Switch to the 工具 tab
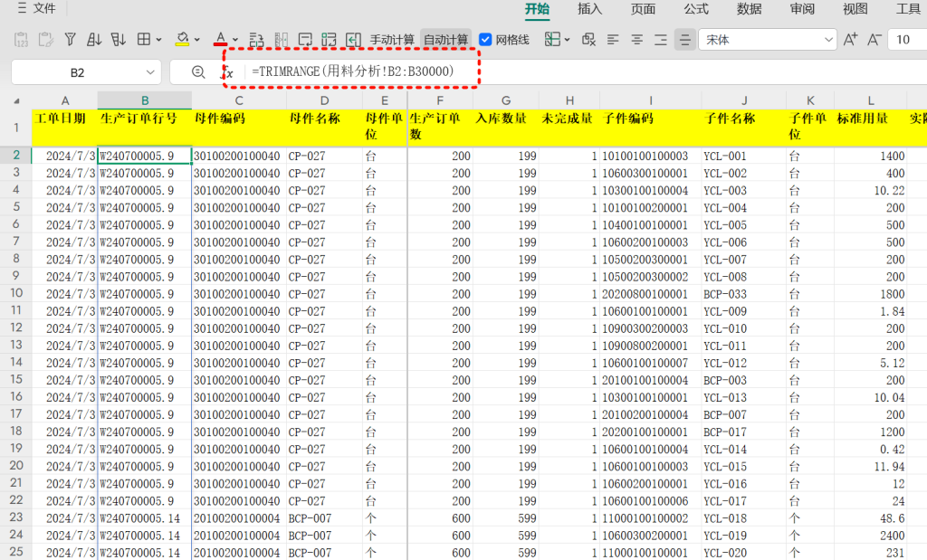Screen dimensions: 927x560 [908, 9]
